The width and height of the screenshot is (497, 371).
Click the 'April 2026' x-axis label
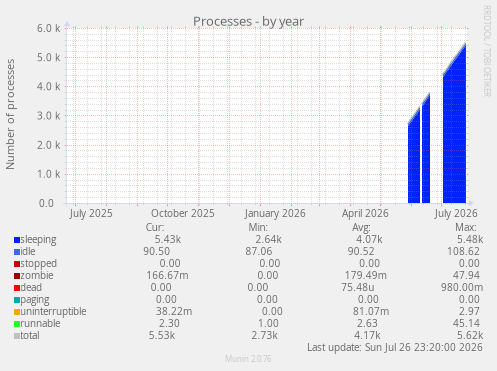coord(365,214)
